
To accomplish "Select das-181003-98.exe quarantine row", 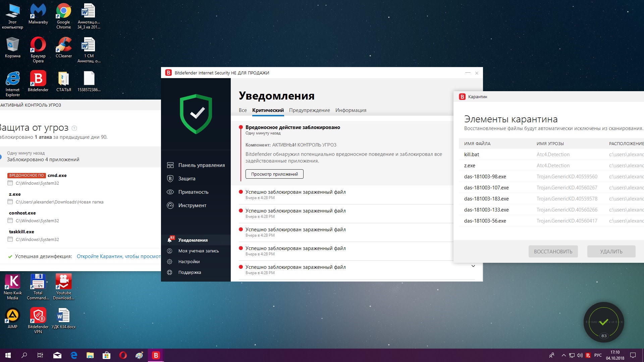I will point(551,177).
